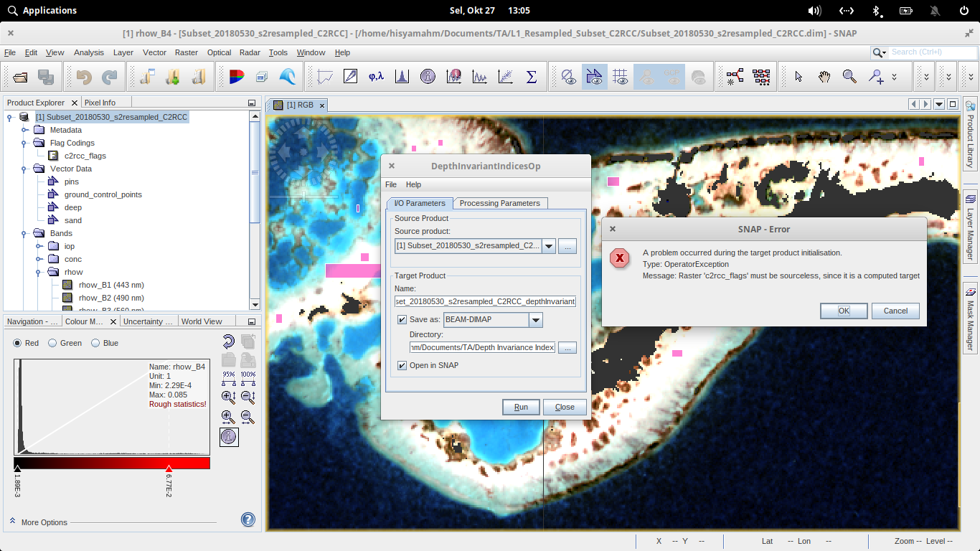Expand the conc band group
The width and height of the screenshot is (980, 551).
point(39,259)
